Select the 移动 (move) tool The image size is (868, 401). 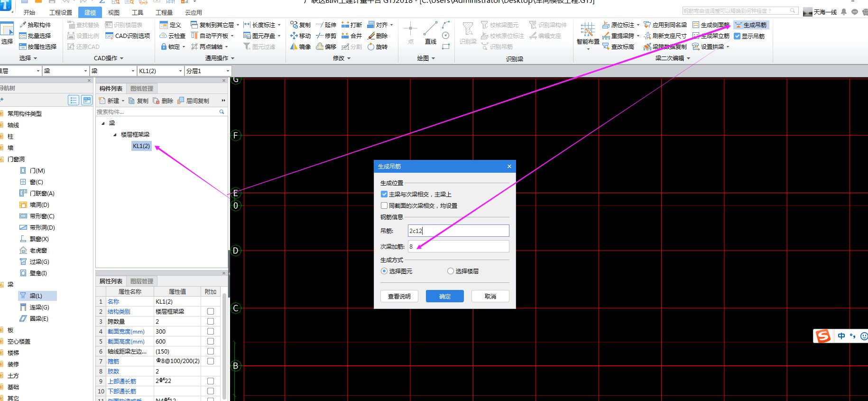pyautogui.click(x=300, y=36)
